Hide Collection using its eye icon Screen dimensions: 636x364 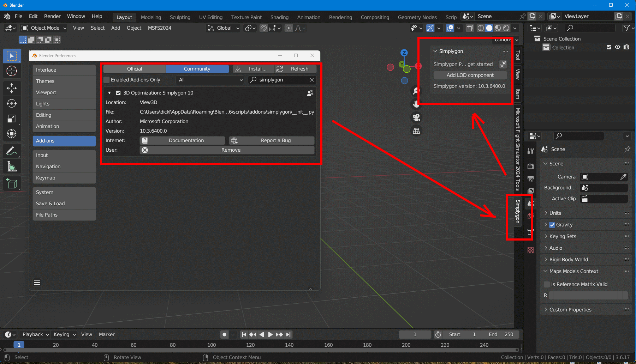coord(618,47)
